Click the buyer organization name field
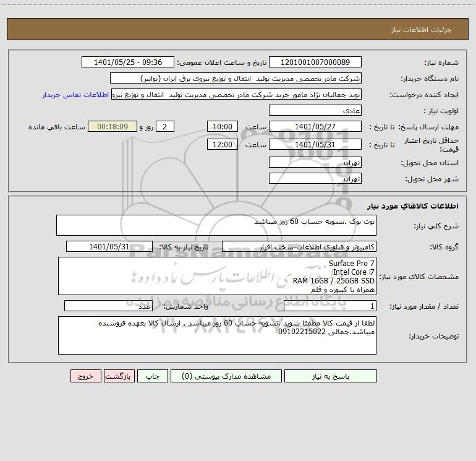Screen dimensions: 476x461 236,78
